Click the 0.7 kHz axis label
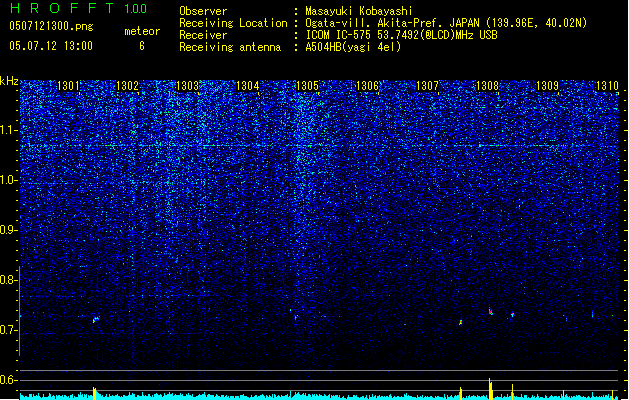 click(x=8, y=330)
